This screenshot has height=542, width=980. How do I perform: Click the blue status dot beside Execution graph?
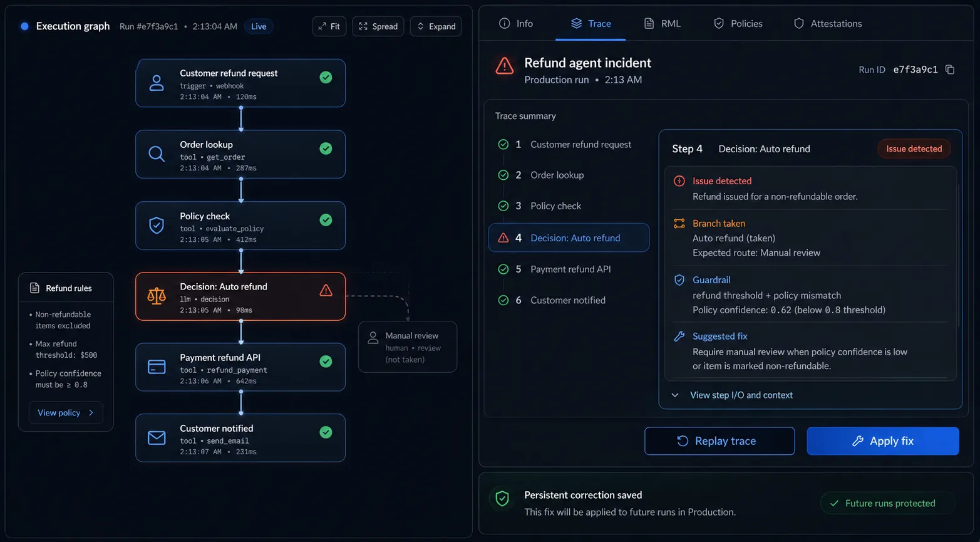(x=24, y=26)
